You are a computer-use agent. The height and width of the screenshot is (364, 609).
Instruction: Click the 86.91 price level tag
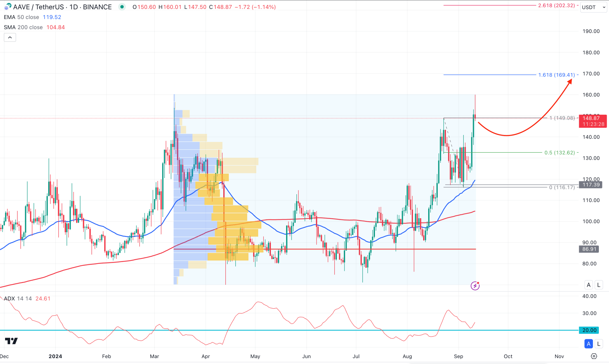coord(589,249)
